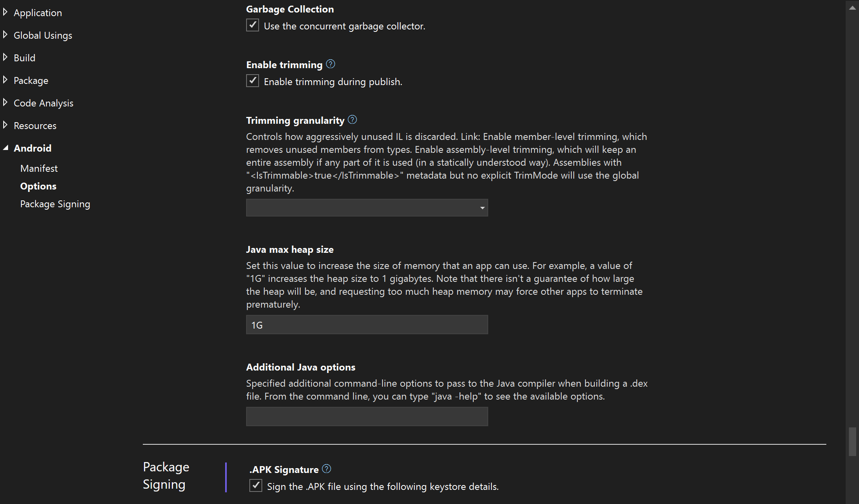The image size is (859, 504).
Task: Select the Manifest page under Android
Action: click(x=39, y=168)
